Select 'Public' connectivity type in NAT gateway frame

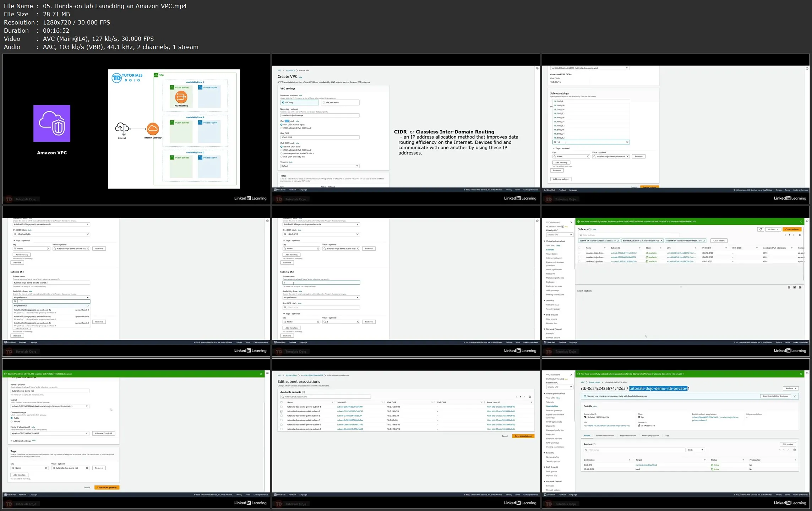point(12,418)
